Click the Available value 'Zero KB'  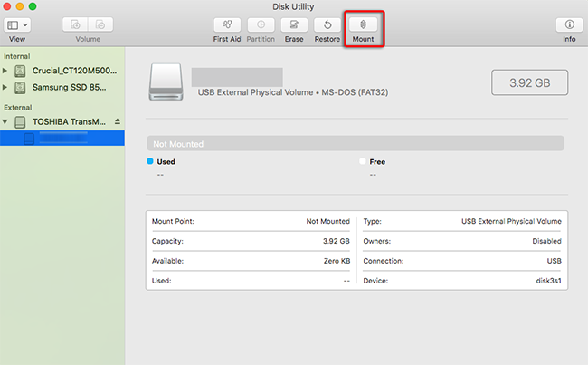click(337, 261)
